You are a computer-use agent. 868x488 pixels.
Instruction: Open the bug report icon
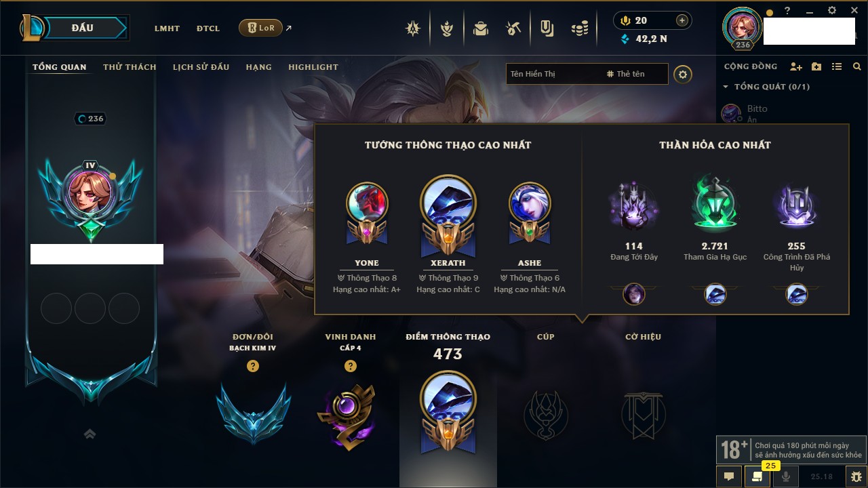856,476
